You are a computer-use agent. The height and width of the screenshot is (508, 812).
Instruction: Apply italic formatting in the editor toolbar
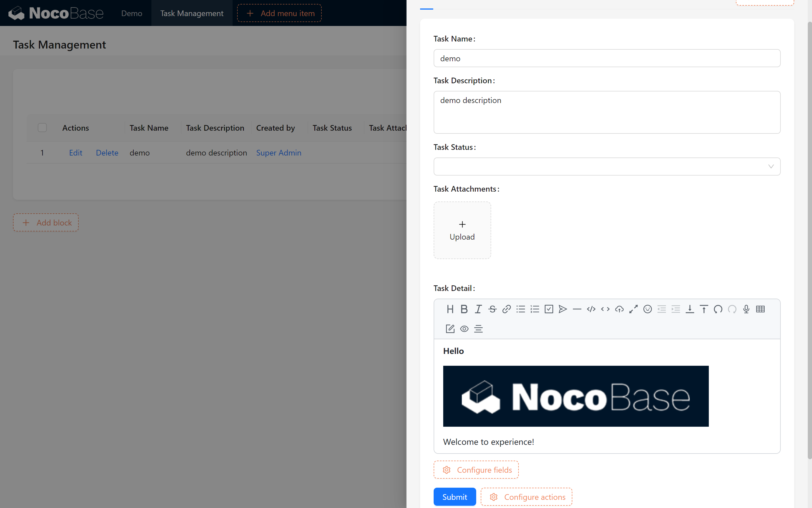point(478,309)
